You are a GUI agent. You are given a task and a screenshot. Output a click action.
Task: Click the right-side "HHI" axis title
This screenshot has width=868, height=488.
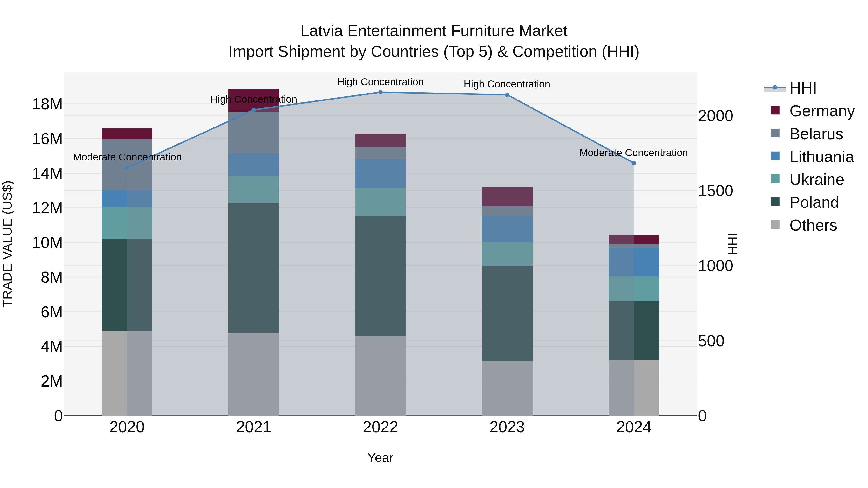click(733, 244)
